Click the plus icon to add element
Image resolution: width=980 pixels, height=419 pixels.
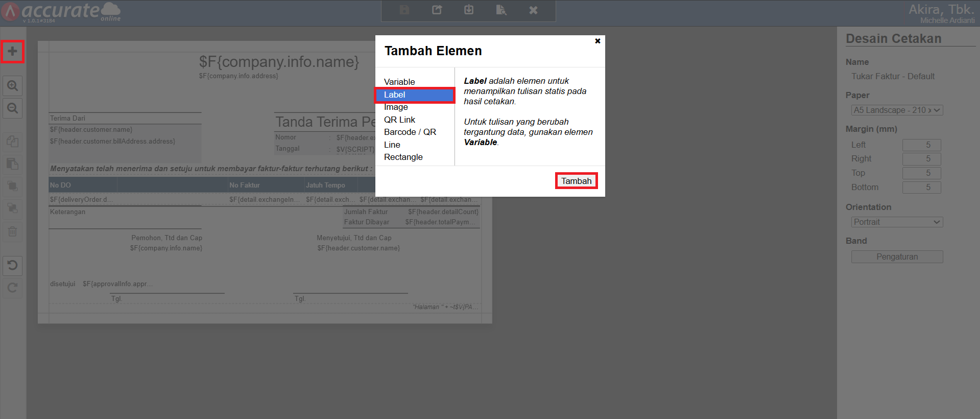pyautogui.click(x=12, y=52)
